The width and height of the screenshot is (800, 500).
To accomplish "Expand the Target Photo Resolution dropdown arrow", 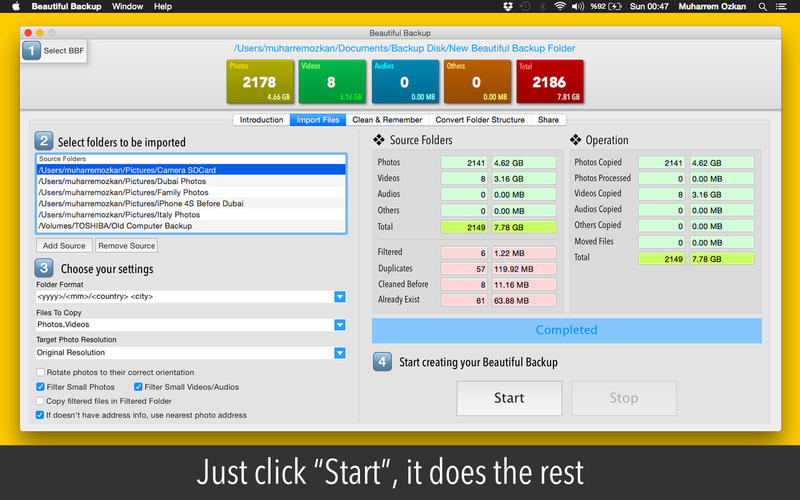I will click(340, 353).
